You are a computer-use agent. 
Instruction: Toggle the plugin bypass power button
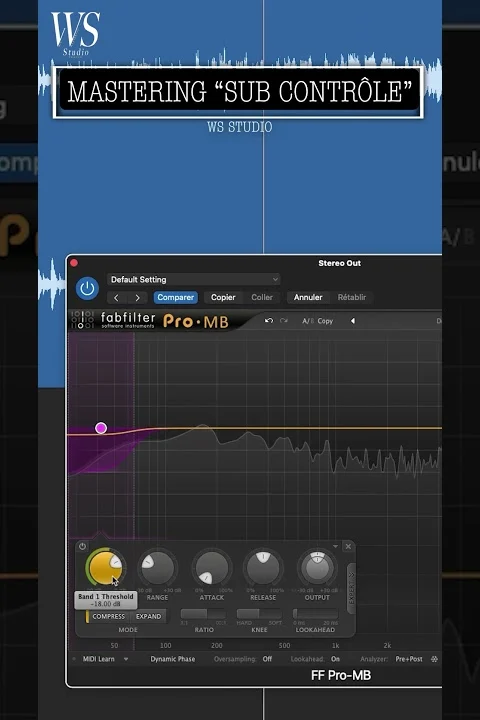pos(87,288)
